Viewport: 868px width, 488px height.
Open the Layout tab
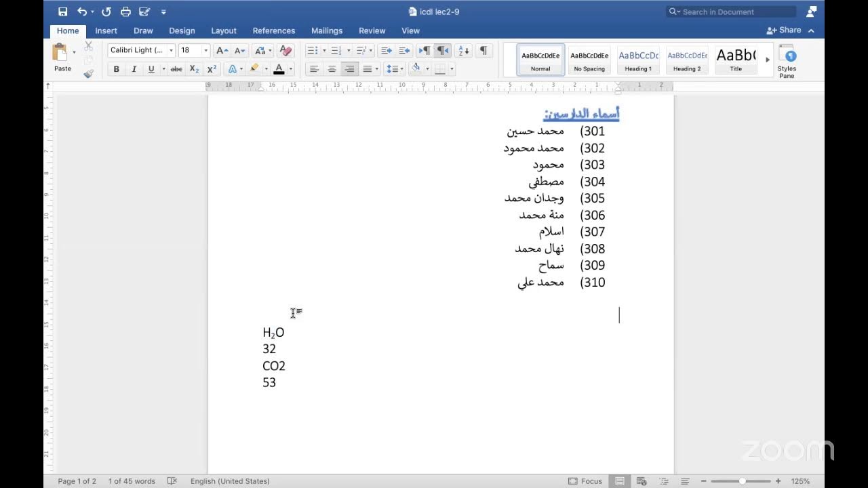pyautogui.click(x=224, y=30)
